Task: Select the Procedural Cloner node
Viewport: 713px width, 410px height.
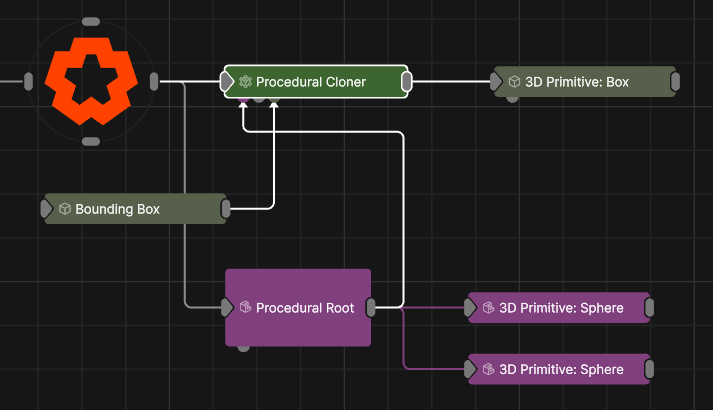Action: 315,82
